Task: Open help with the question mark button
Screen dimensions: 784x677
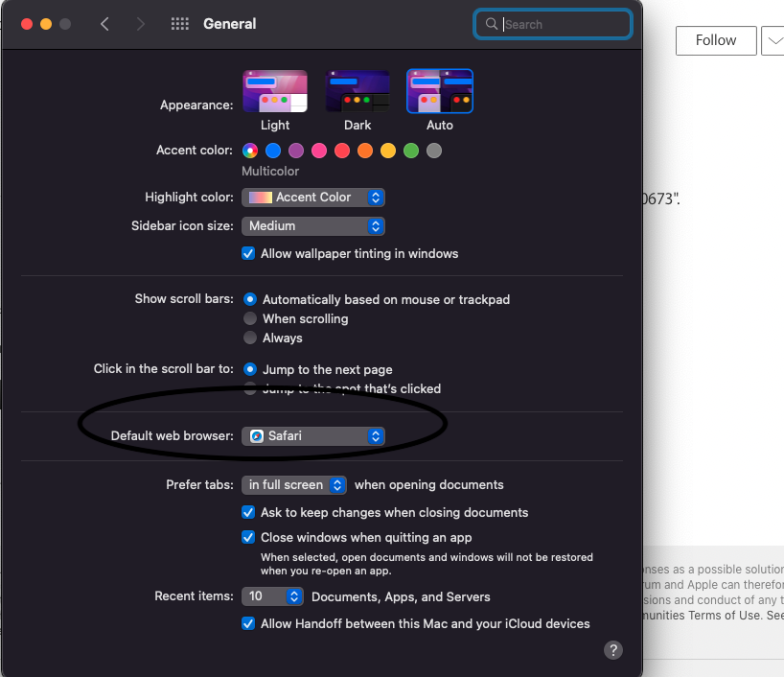Action: pyautogui.click(x=613, y=650)
